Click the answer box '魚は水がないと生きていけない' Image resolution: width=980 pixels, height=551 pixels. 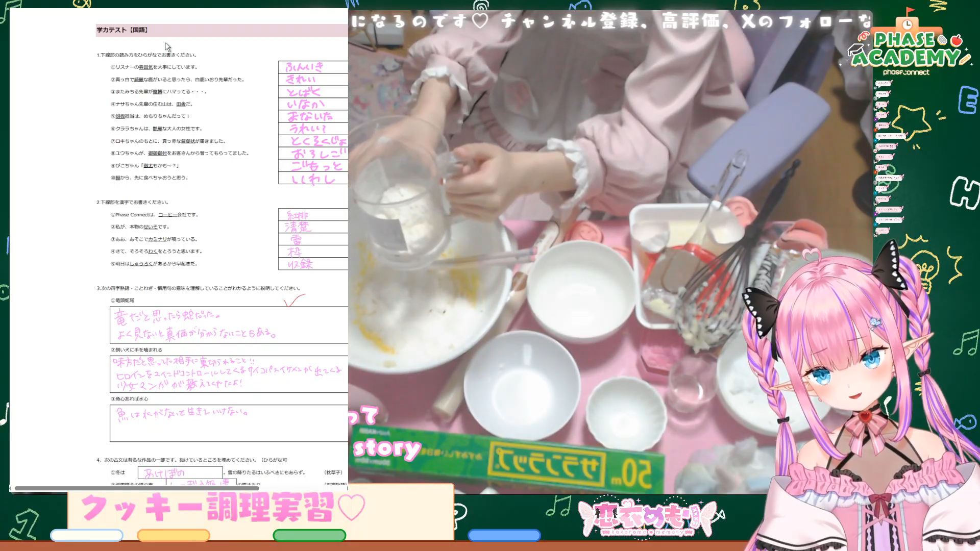coord(229,423)
